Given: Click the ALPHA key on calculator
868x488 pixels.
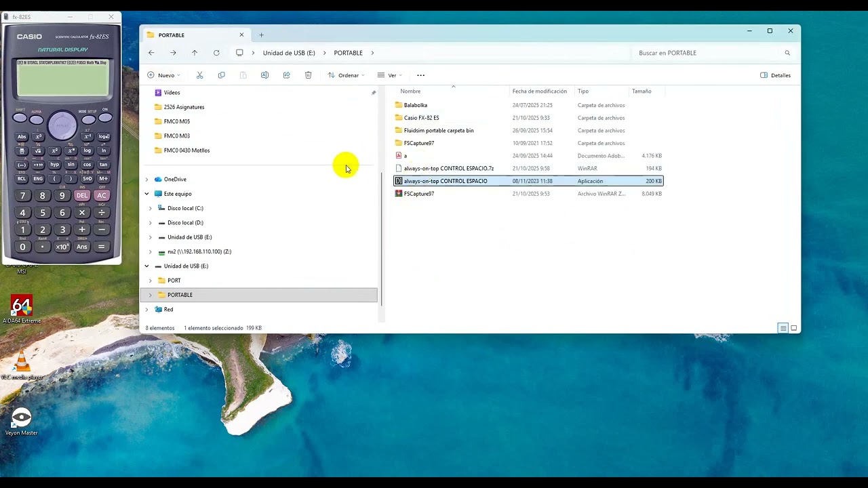Looking at the screenshot, I should coord(36,120).
